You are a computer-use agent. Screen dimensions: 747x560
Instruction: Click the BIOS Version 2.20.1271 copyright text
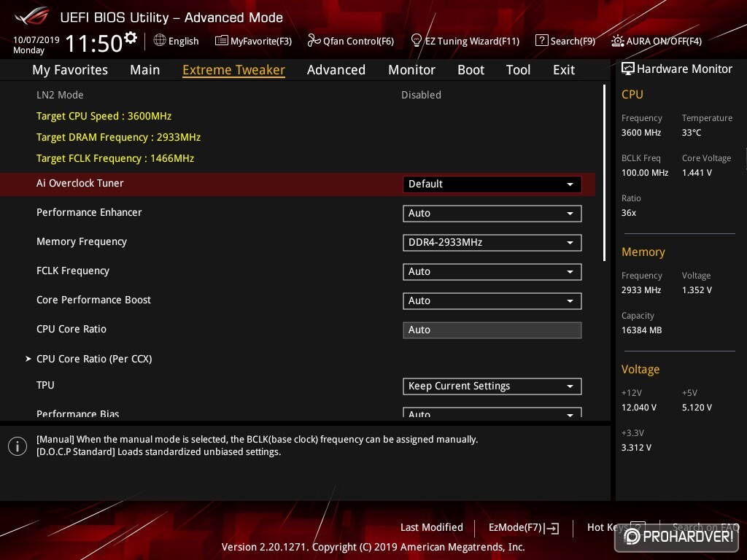pyautogui.click(x=373, y=547)
